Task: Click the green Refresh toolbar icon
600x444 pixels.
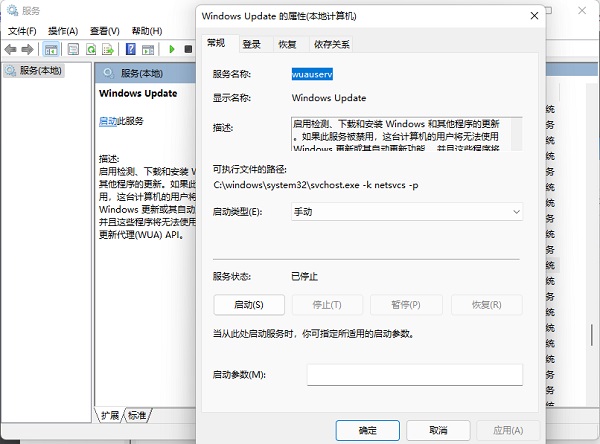Action: [91, 49]
